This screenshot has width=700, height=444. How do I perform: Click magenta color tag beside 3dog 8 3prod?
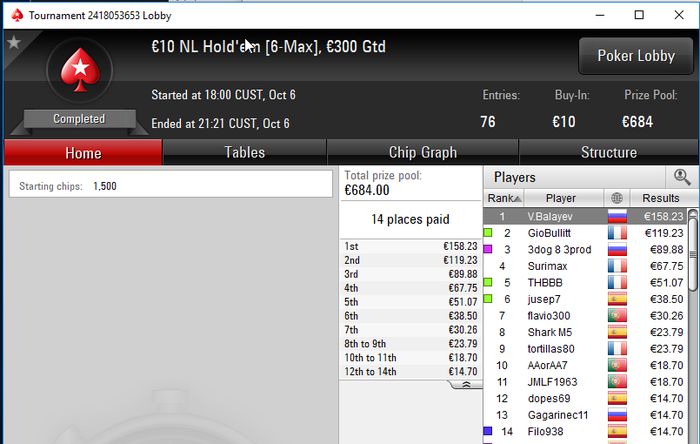click(x=488, y=249)
